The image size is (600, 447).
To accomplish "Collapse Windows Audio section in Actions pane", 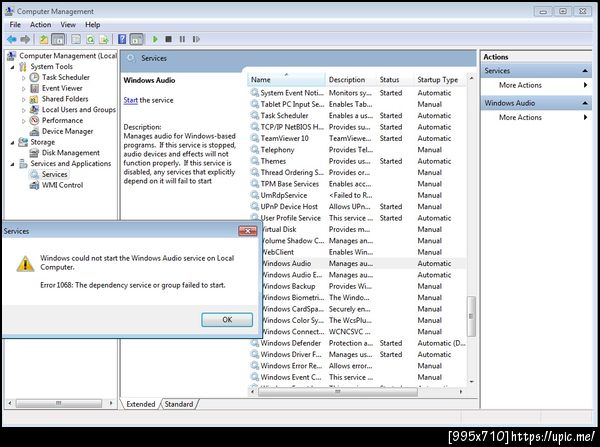I will (585, 103).
